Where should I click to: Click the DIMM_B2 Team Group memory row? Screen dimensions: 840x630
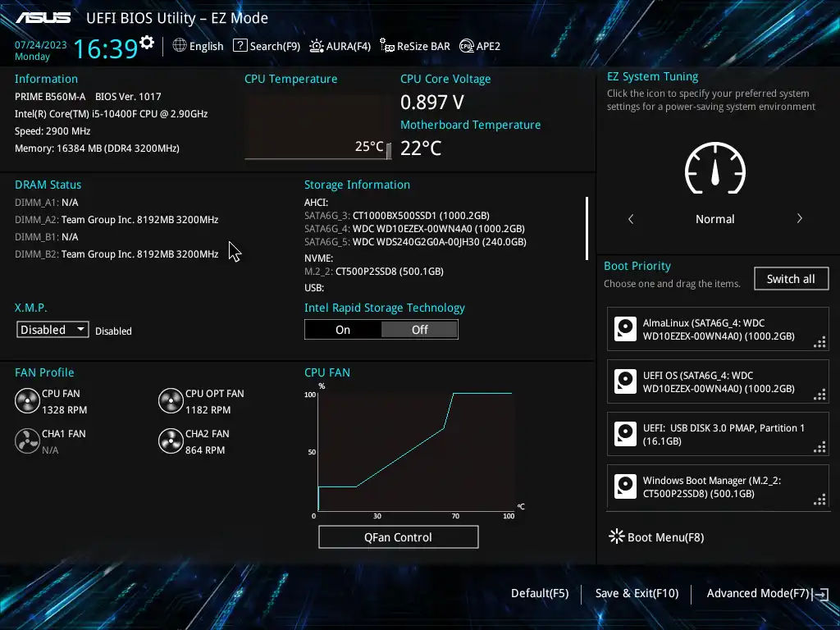click(116, 254)
